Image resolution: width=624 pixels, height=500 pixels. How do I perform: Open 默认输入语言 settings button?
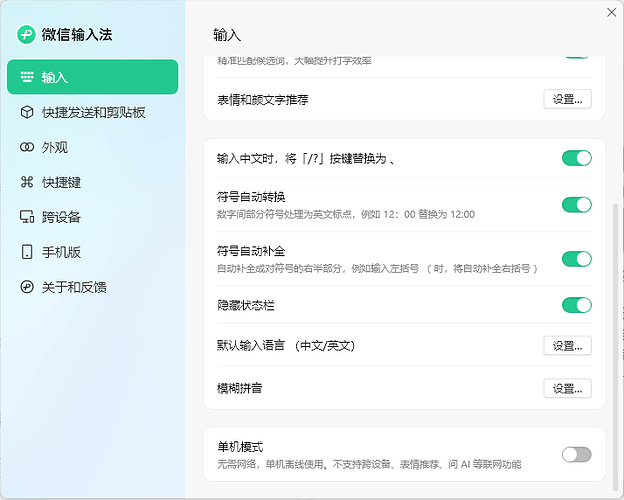(x=567, y=346)
